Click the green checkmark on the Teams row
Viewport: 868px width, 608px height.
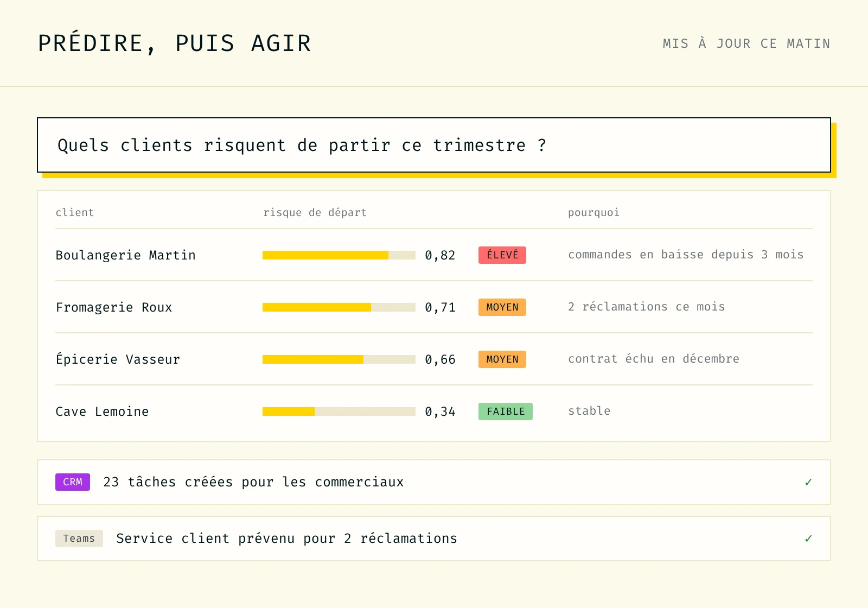pos(808,539)
